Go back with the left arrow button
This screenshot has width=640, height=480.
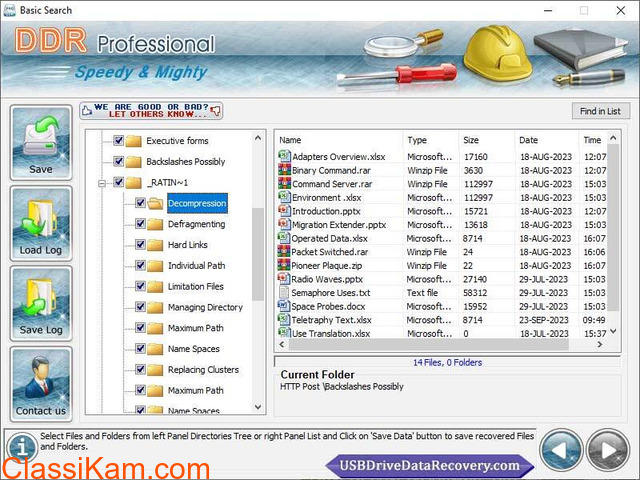point(561,451)
